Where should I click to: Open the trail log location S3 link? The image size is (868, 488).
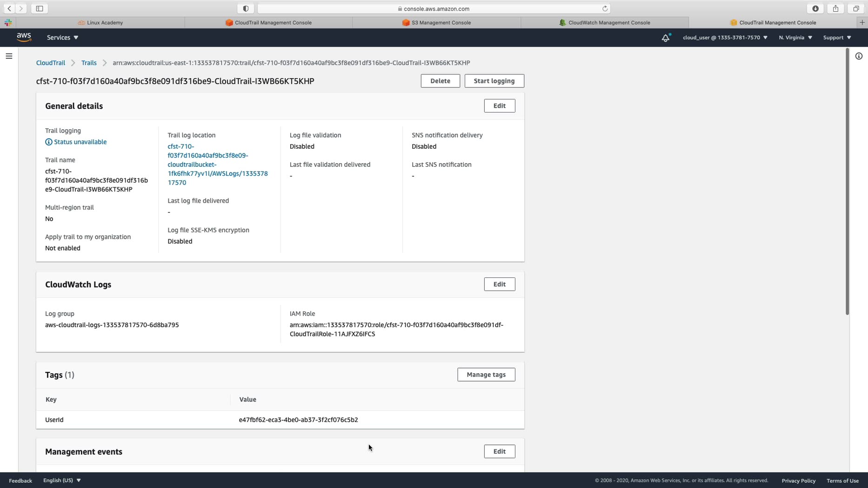[218, 165]
